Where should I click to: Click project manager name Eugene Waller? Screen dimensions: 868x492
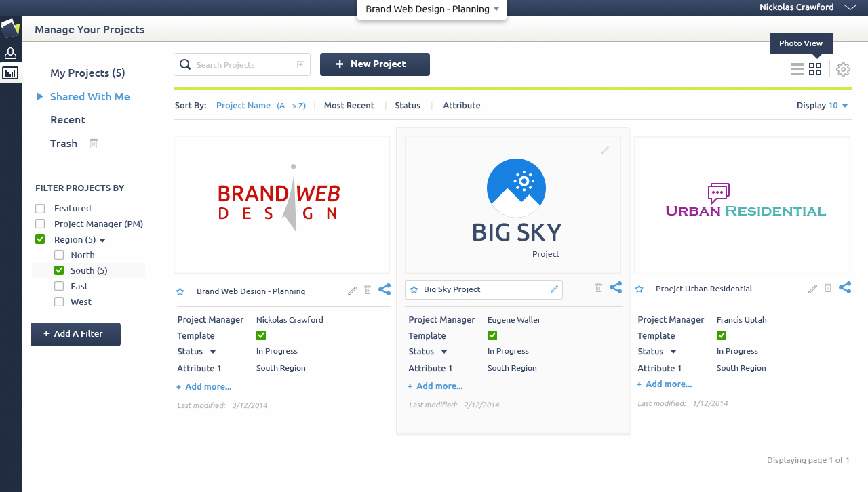(514, 320)
